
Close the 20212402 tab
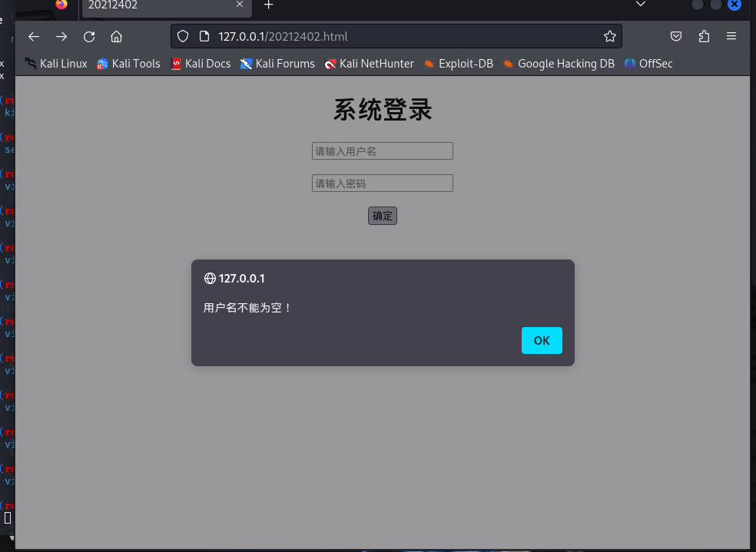240,5
